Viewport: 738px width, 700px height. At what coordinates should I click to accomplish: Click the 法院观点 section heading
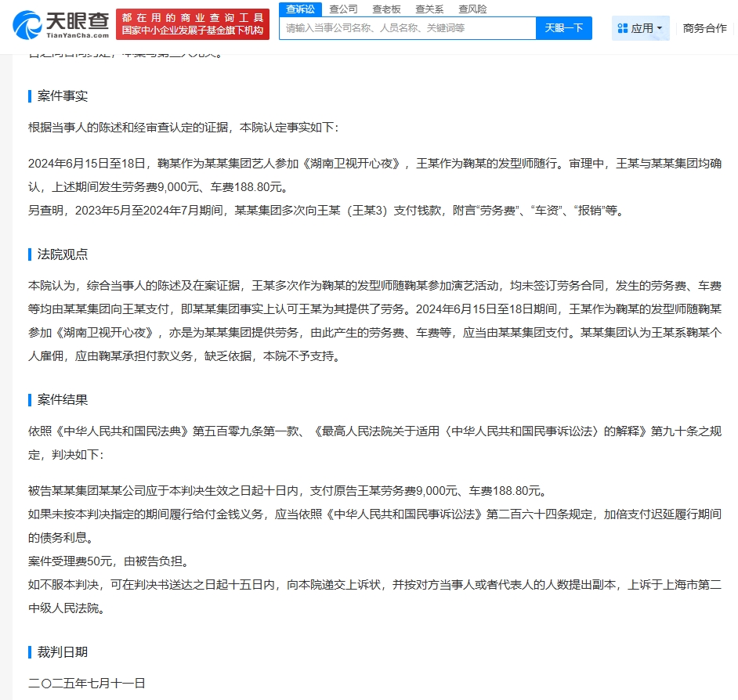click(x=63, y=254)
